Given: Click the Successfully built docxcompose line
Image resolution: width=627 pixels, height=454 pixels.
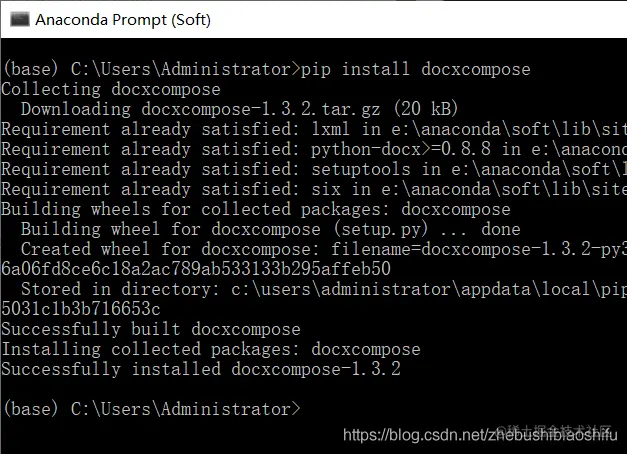Looking at the screenshot, I should [x=151, y=329].
